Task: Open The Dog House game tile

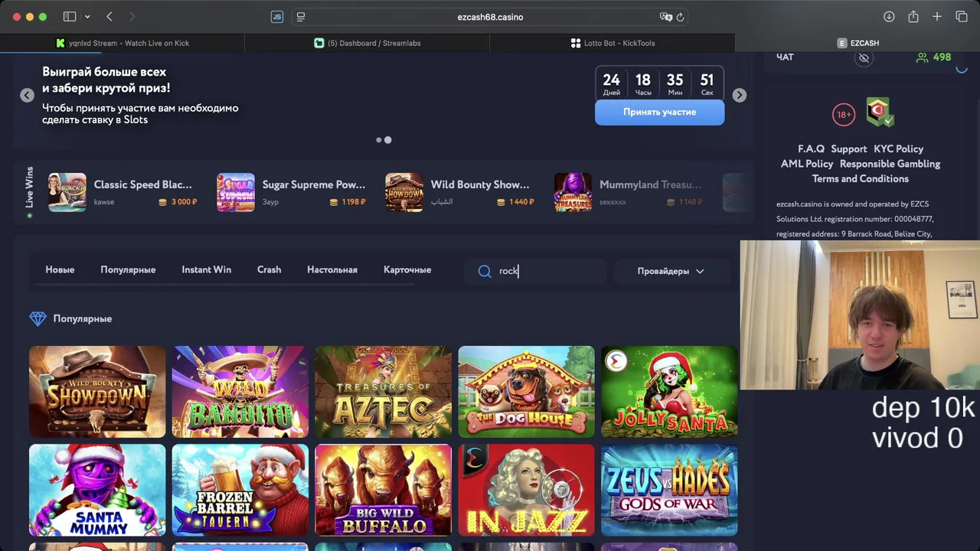Action: point(526,392)
